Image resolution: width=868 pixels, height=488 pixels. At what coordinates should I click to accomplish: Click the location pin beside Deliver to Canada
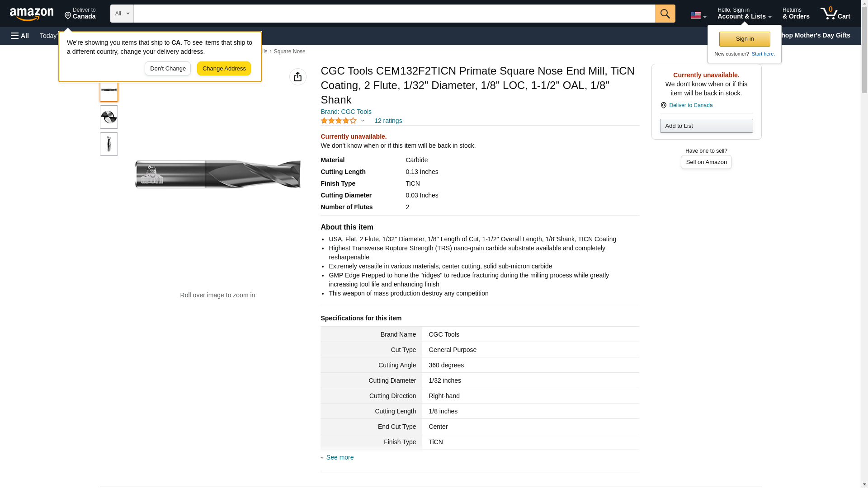(x=663, y=105)
